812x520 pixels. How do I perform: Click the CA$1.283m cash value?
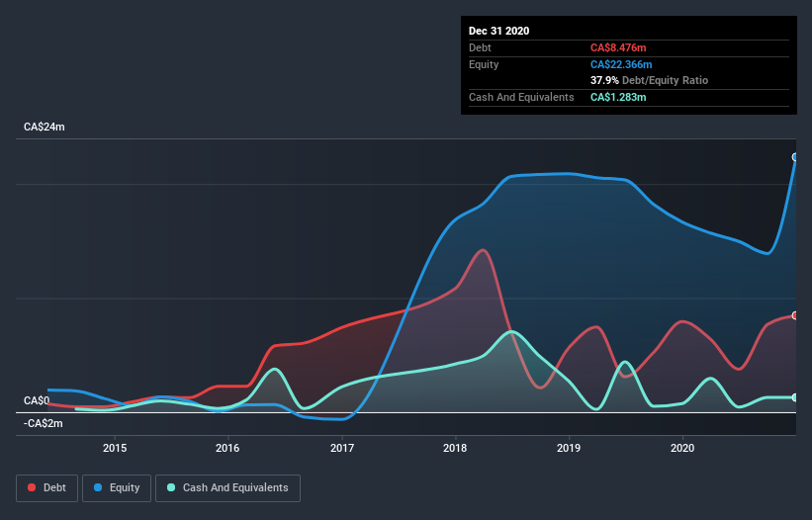[x=618, y=97]
